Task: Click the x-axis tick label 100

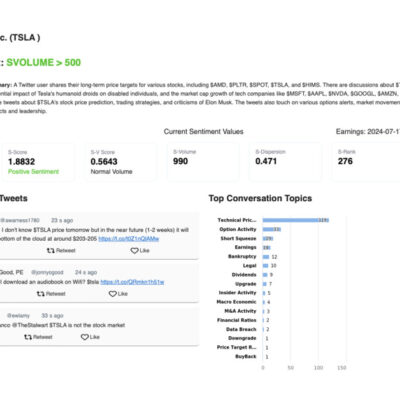Action: (x=319, y=368)
